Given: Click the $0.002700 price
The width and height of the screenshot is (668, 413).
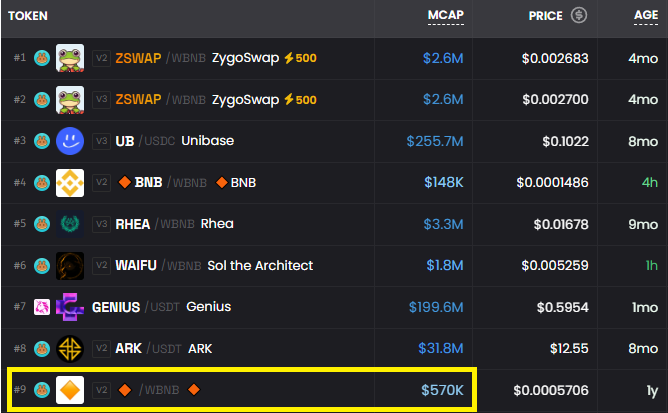Looking at the screenshot, I should [556, 100].
